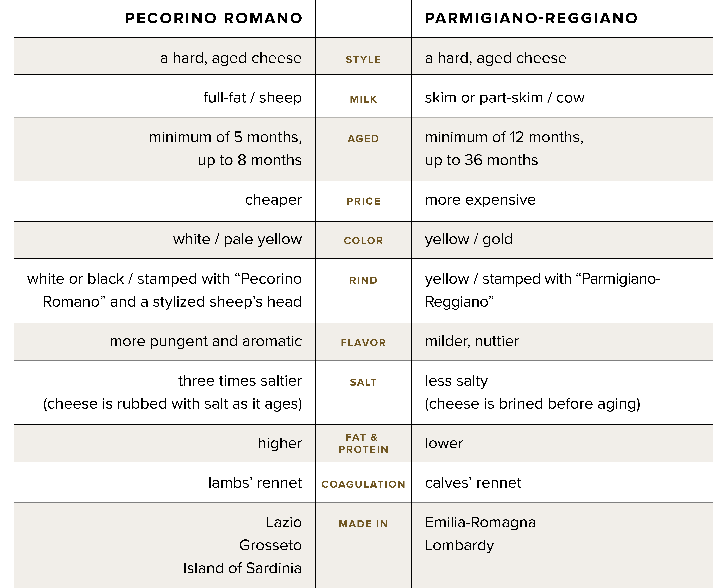
Task: Select the MILK row label
Action: (363, 99)
